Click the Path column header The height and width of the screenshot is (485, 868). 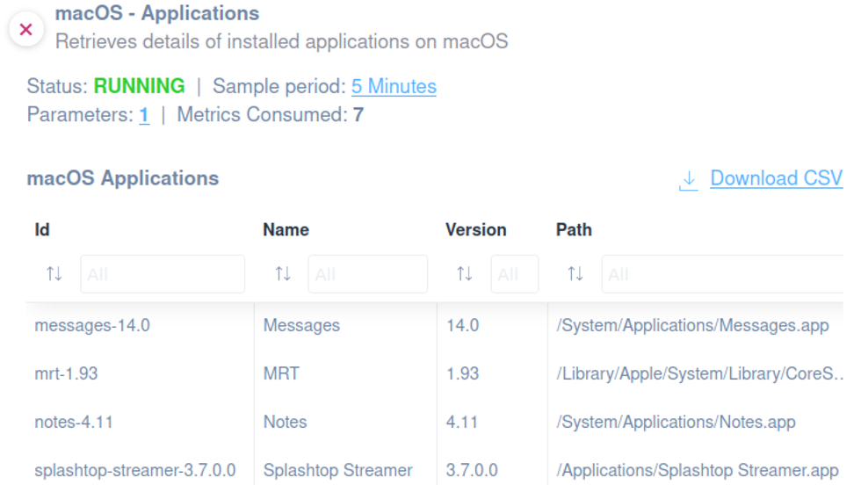click(x=574, y=230)
